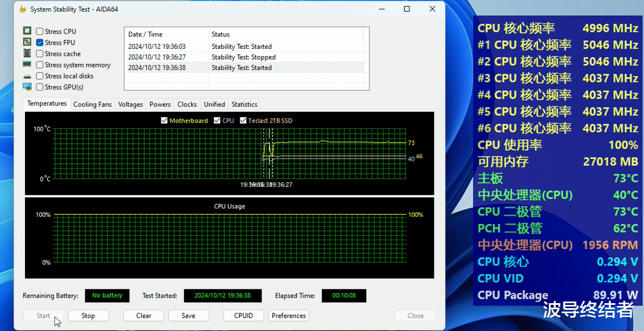Screen dimensions: 644x331
Task: Click the No battery status field
Action: pos(107,296)
